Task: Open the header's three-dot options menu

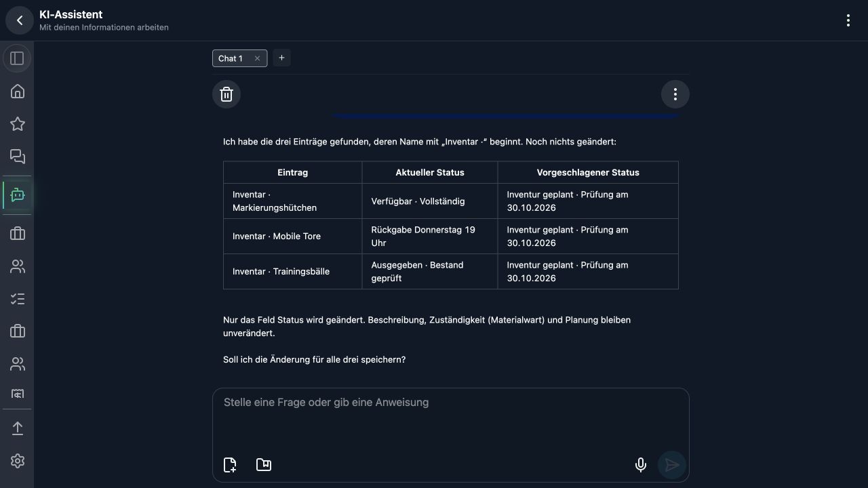Action: [x=848, y=20]
